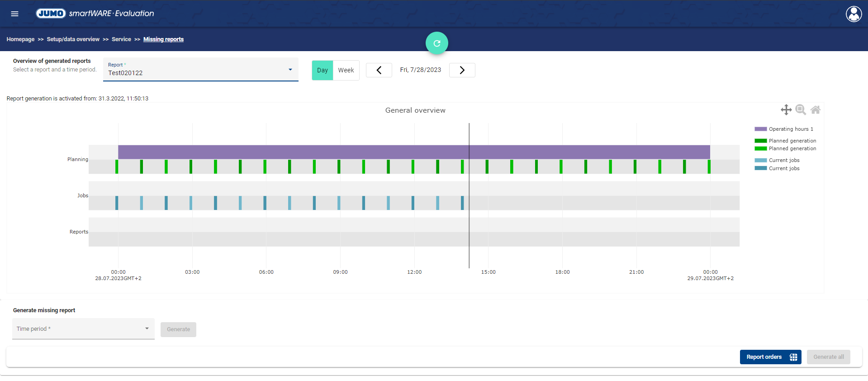Click the green refresh circular button
This screenshot has width=868, height=381.
[436, 43]
